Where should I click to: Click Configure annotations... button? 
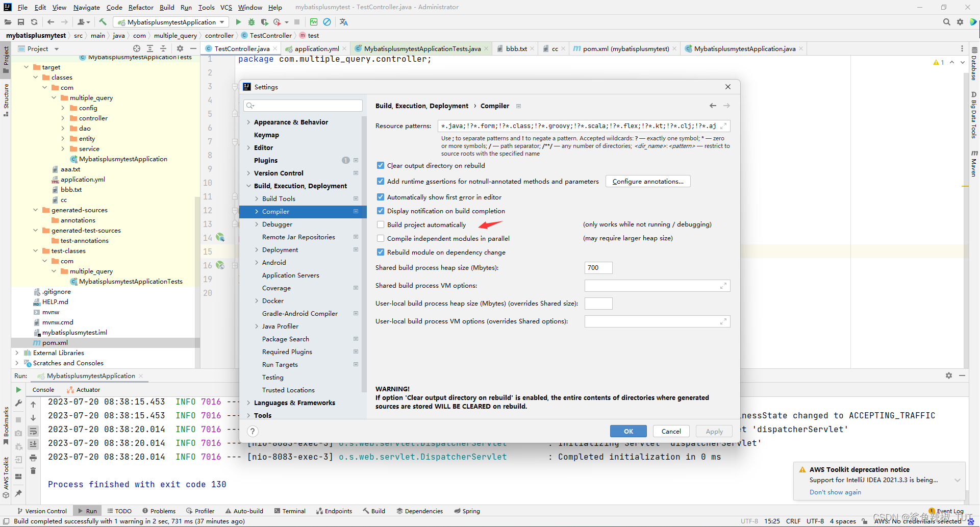coord(648,181)
